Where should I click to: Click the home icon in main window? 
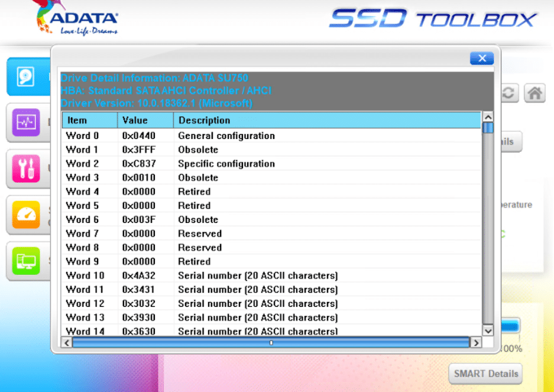534,93
